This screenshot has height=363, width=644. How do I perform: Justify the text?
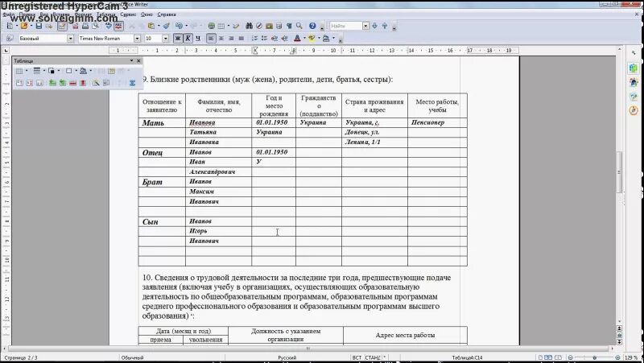241,38
